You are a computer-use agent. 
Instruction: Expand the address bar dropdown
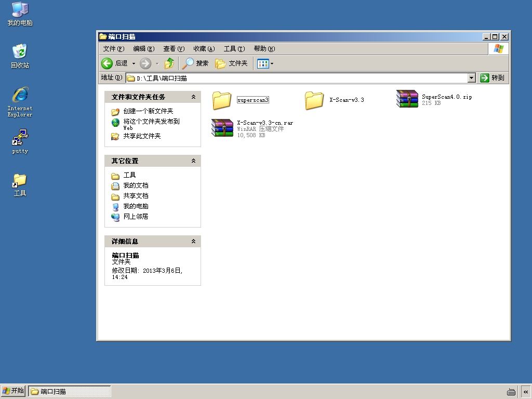[x=472, y=78]
